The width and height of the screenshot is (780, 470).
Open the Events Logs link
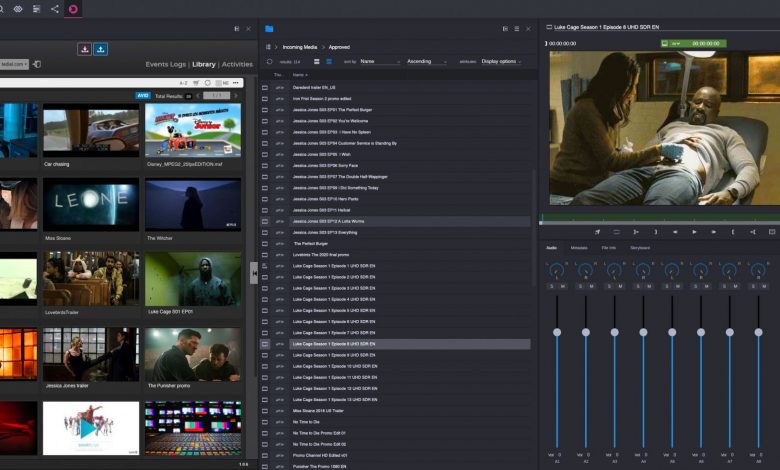click(165, 64)
